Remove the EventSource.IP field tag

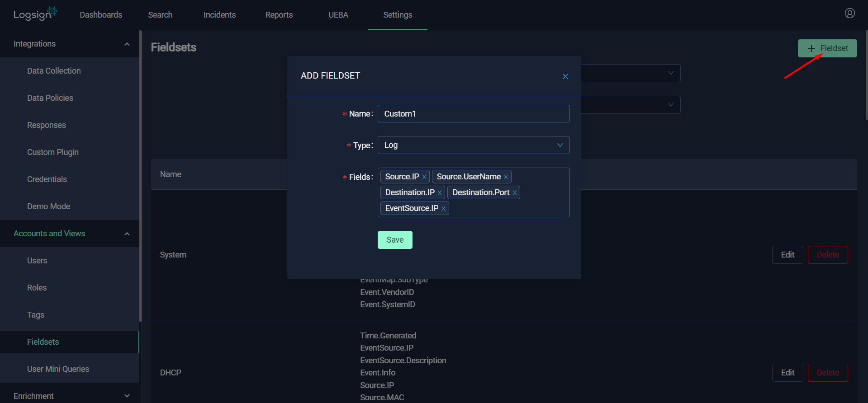click(443, 209)
